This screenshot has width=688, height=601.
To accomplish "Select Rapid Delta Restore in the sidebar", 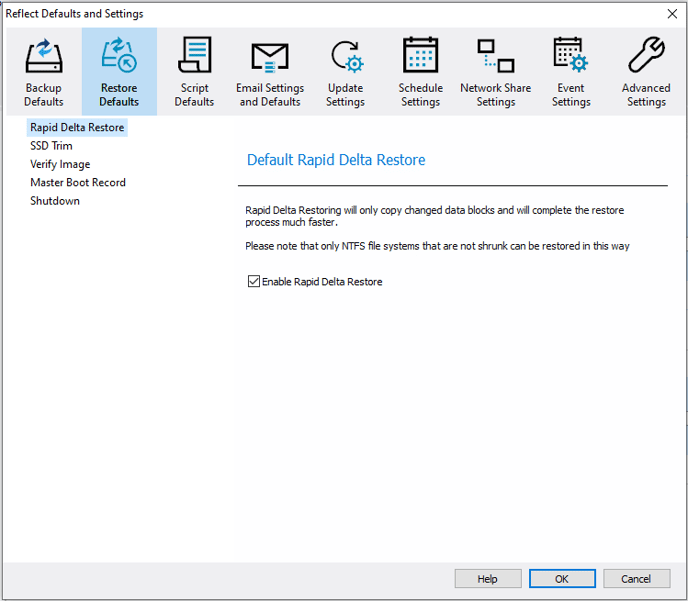I will [77, 128].
